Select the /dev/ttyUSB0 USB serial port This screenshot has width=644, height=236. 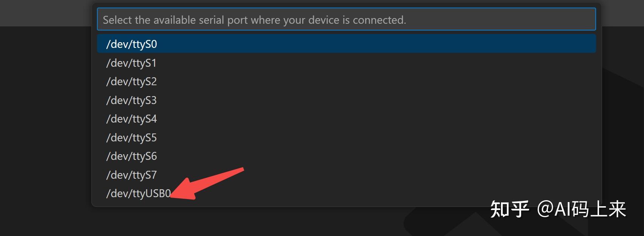[x=138, y=193]
